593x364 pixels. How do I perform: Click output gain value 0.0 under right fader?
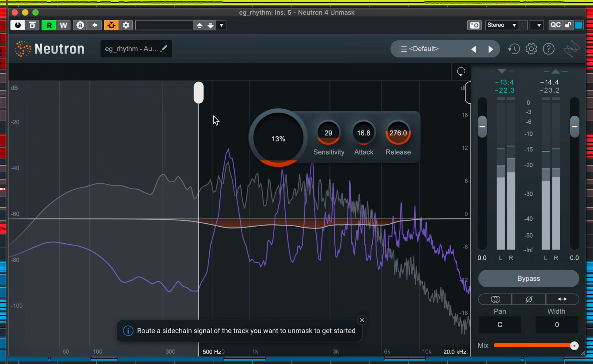[574, 258]
